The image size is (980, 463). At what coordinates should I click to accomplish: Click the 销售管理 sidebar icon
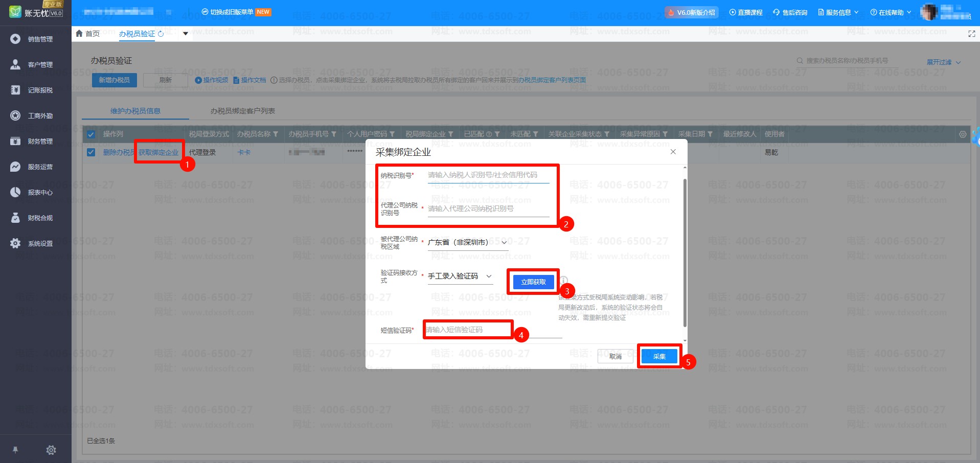coord(15,39)
